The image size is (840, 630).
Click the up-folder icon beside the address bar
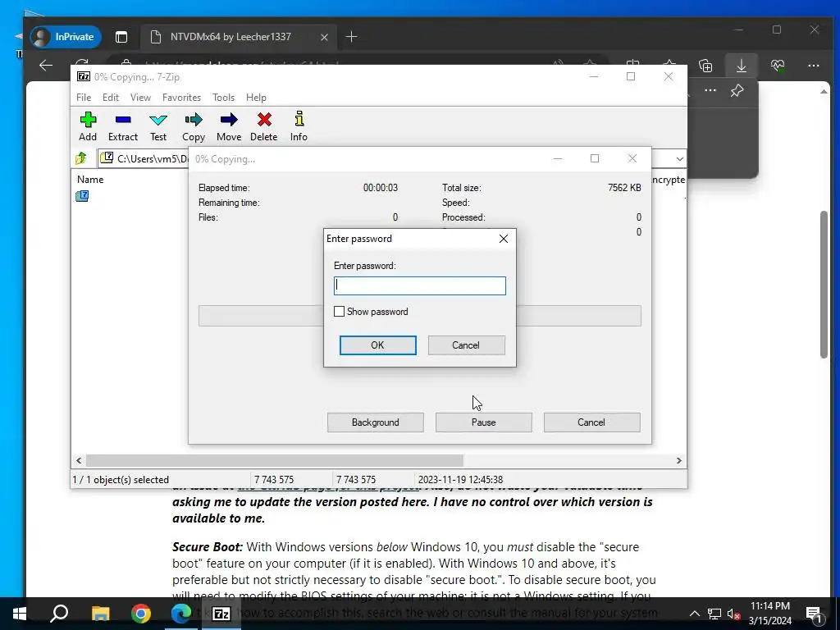[81, 158]
